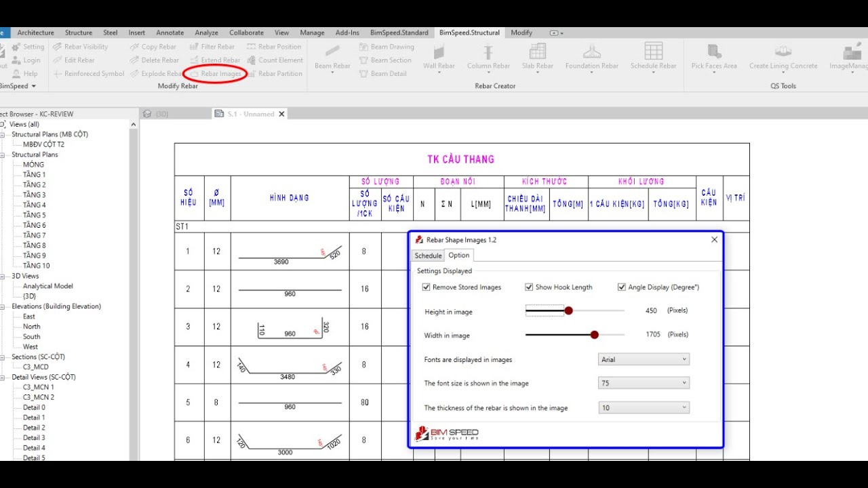Image resolution: width=868 pixels, height=488 pixels.
Task: Click the Wall Rebar icon
Action: click(x=439, y=52)
